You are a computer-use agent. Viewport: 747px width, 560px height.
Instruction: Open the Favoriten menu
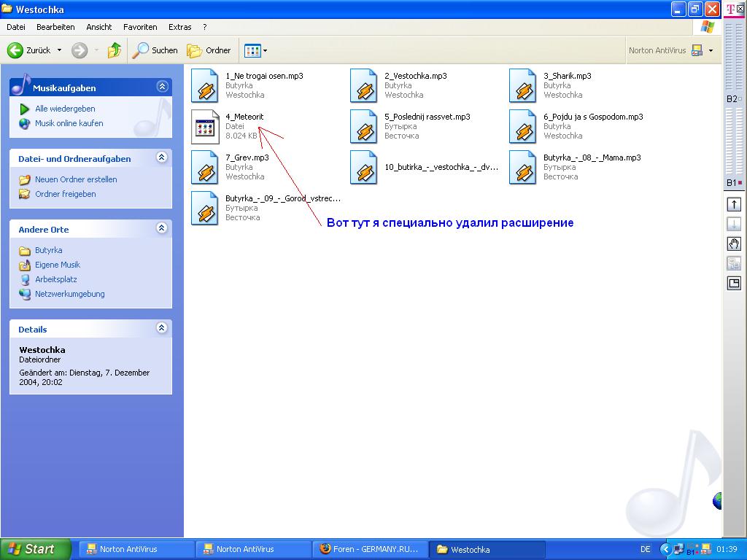pos(140,27)
